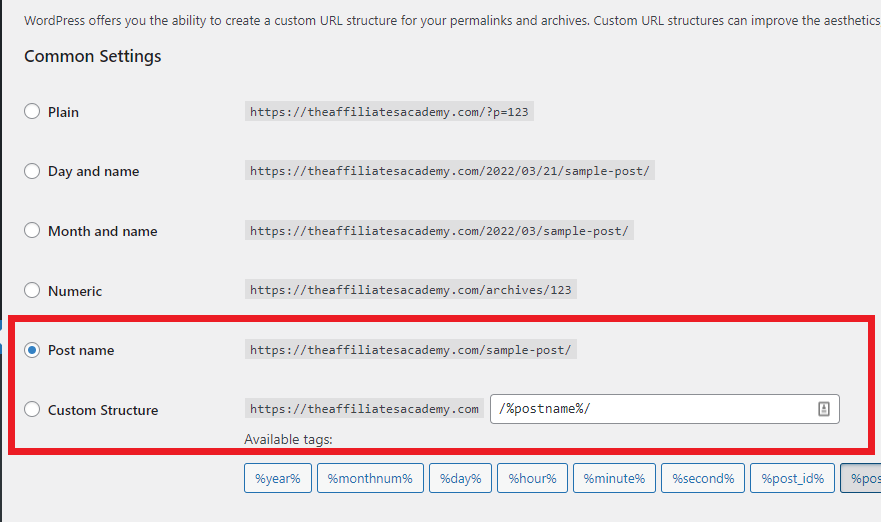Click the %minute% tag button

616,478
